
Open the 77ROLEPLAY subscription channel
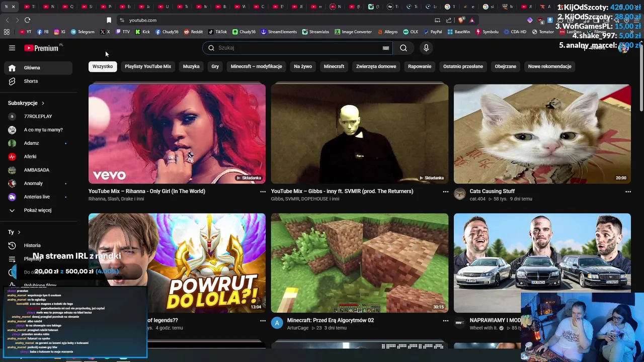[x=38, y=116]
